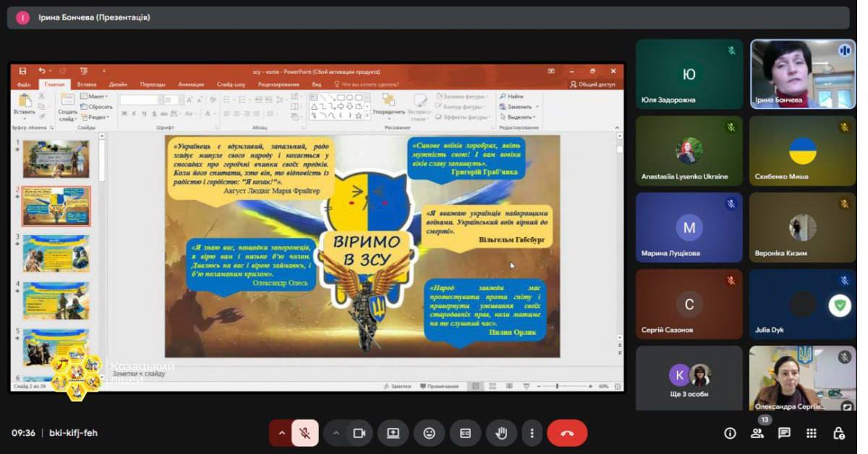Expand video settings arrow beside camera
This screenshot has height=454, width=868.
click(336, 433)
